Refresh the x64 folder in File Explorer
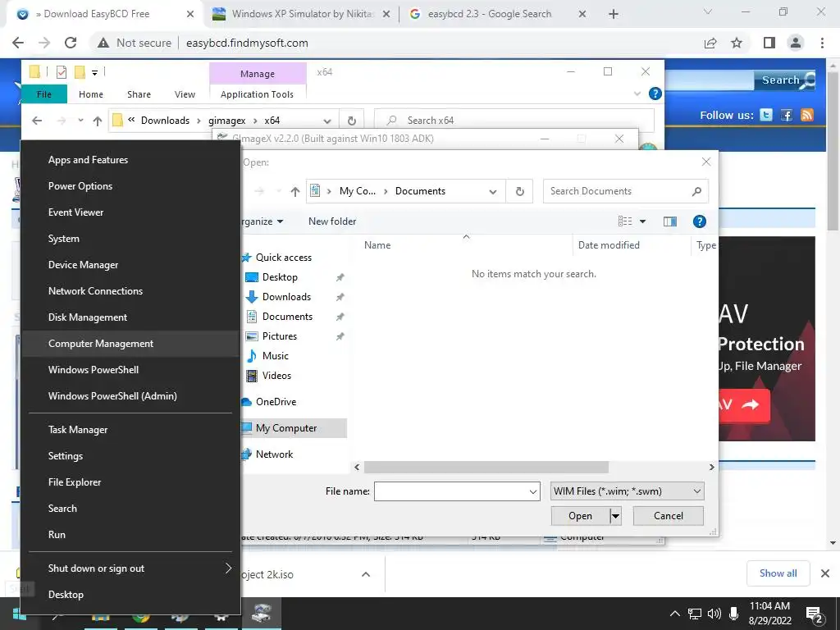The width and height of the screenshot is (840, 630). (x=351, y=121)
